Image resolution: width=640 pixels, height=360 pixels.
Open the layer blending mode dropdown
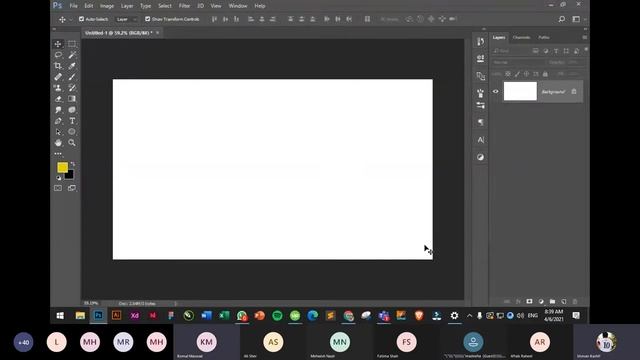pos(518,62)
